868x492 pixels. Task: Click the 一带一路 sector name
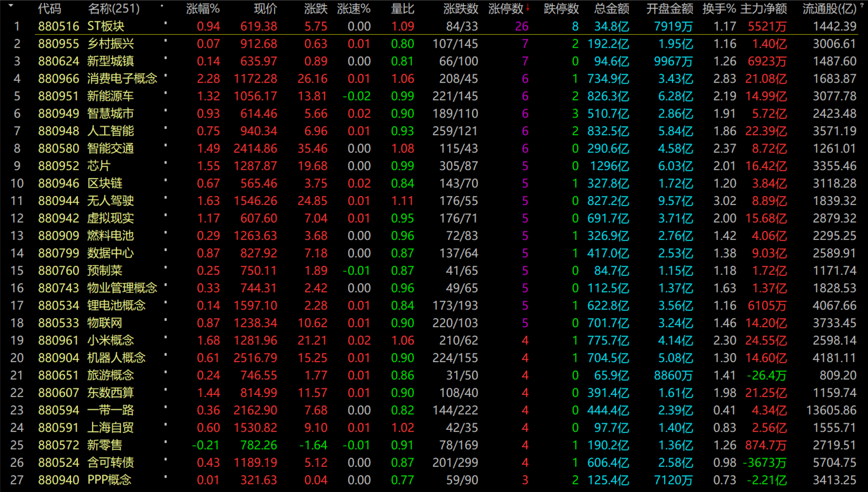tap(110, 410)
